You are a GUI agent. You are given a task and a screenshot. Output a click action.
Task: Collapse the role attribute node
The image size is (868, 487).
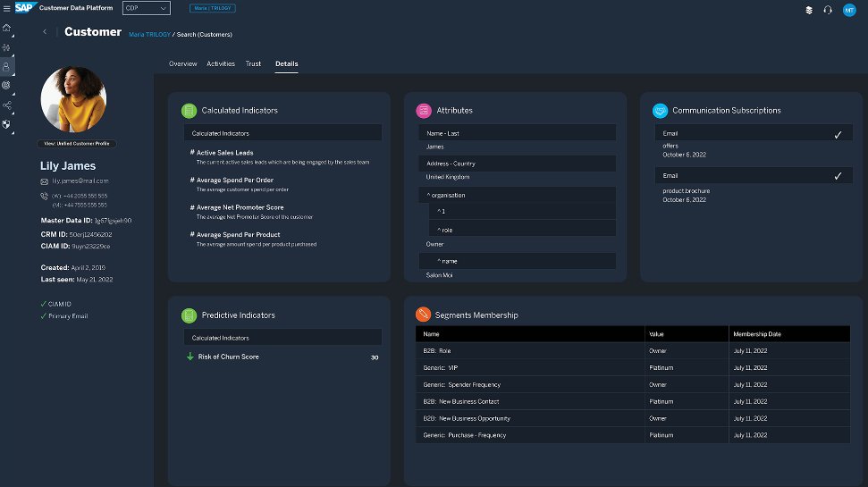click(439, 230)
